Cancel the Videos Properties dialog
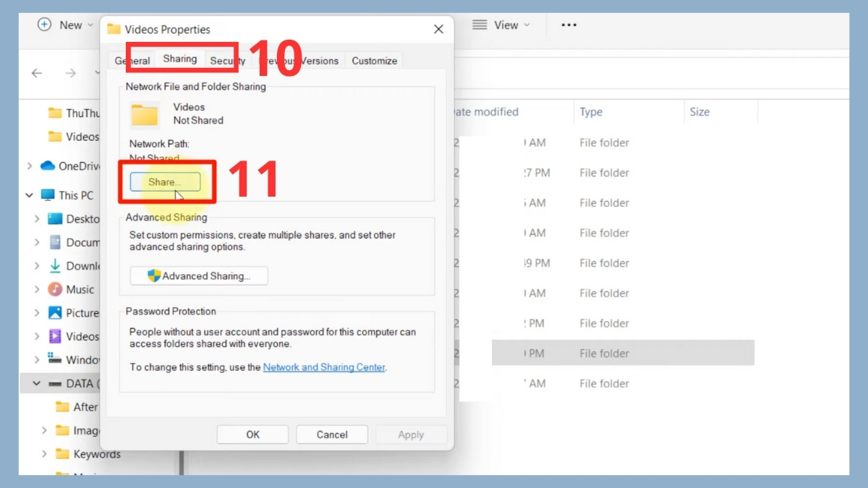Screen dimensions: 868x488 [332, 435]
